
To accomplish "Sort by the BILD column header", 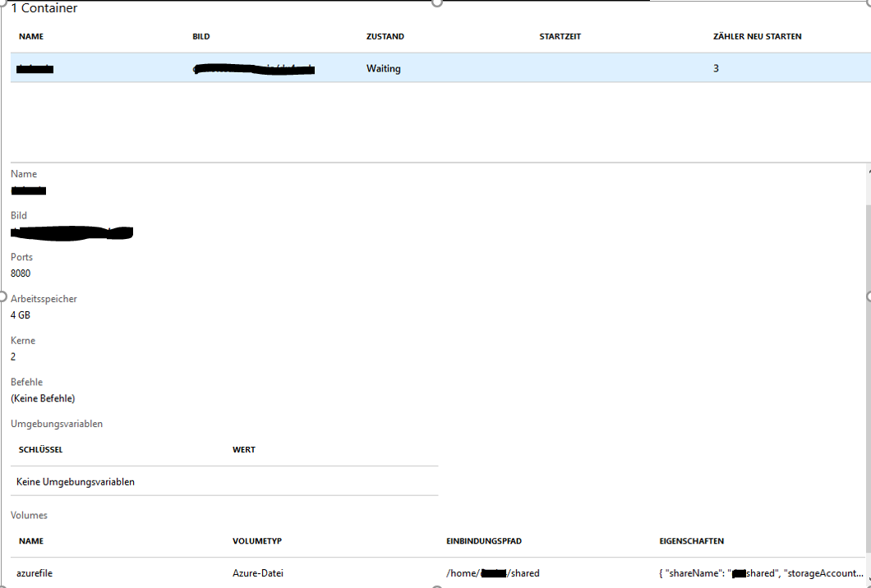I will click(x=201, y=37).
